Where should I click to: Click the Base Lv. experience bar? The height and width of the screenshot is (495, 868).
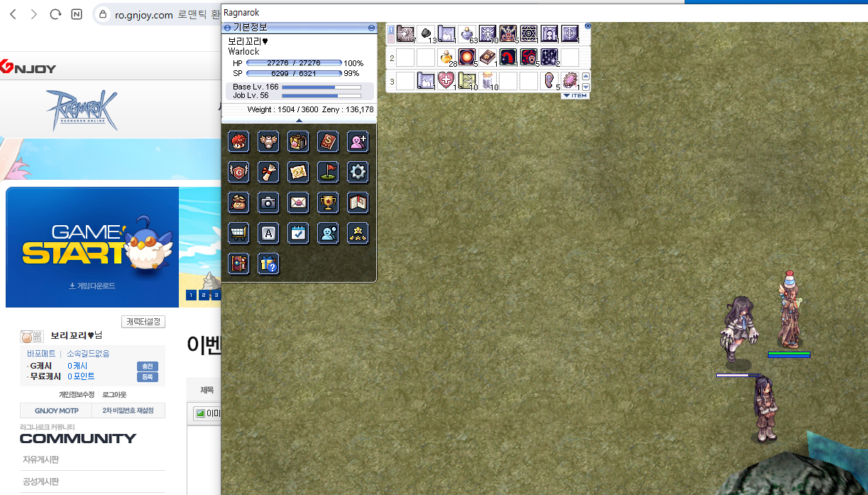tap(322, 87)
